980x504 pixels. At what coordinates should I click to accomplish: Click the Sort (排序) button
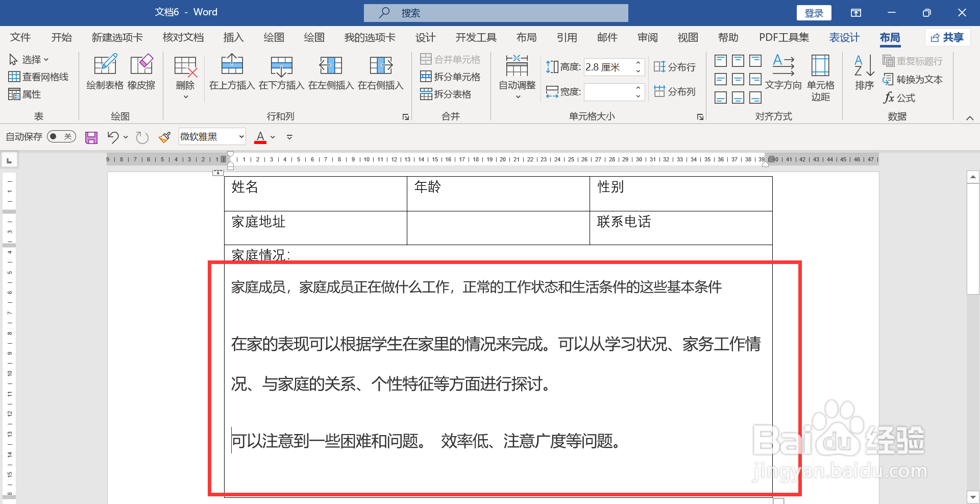point(865,72)
